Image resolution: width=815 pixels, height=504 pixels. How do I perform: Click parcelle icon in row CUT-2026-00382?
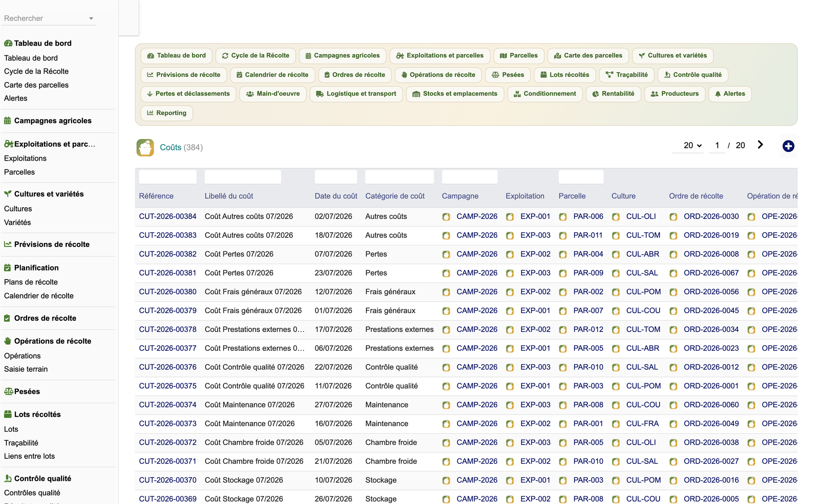(x=563, y=255)
